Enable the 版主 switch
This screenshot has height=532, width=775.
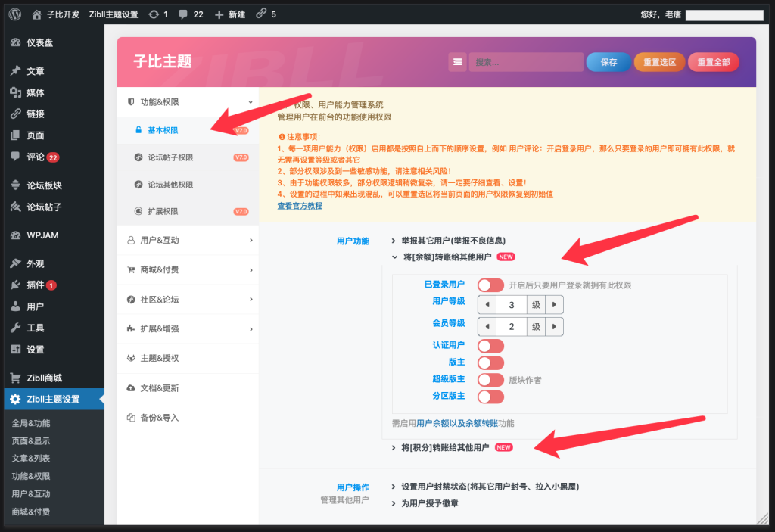490,363
